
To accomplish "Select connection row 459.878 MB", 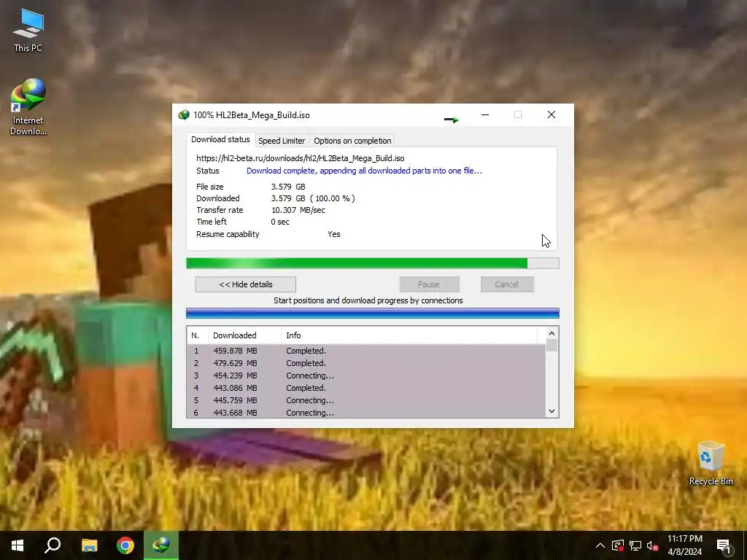I will pos(366,351).
